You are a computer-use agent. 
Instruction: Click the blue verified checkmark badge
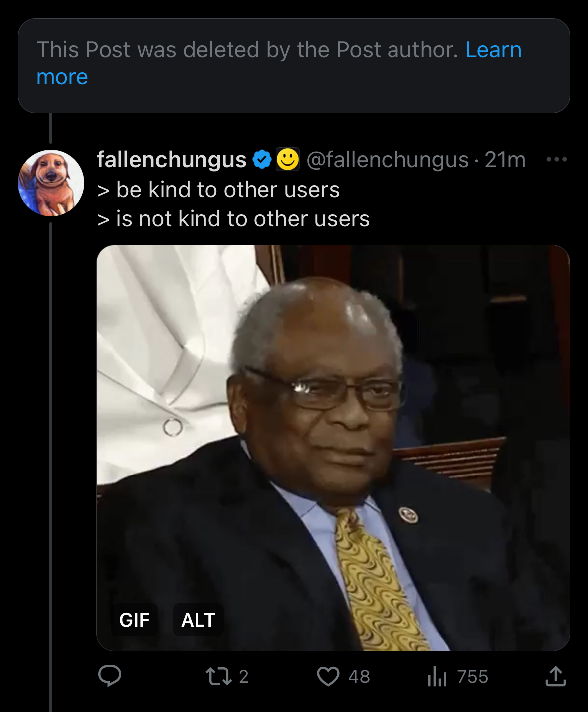(x=262, y=160)
